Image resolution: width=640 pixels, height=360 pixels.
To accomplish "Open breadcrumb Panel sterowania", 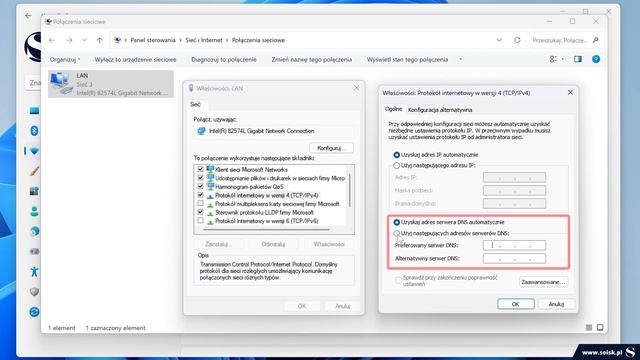I will [153, 40].
